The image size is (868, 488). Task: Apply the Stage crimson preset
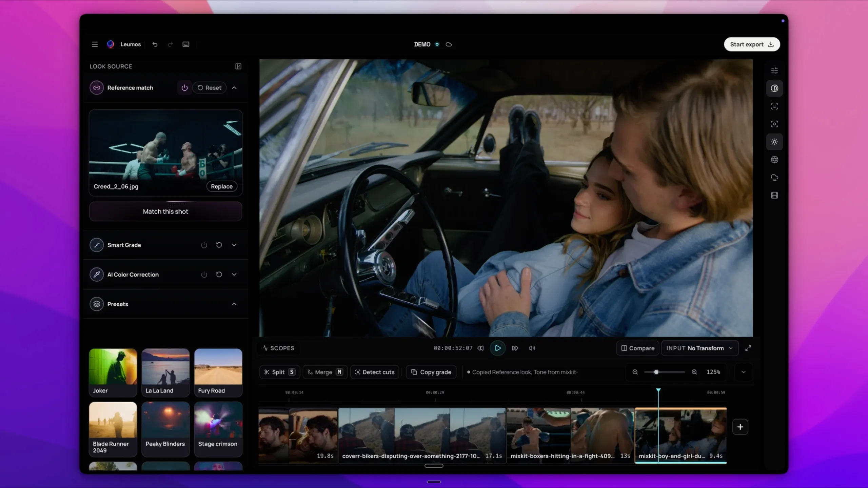(x=218, y=429)
